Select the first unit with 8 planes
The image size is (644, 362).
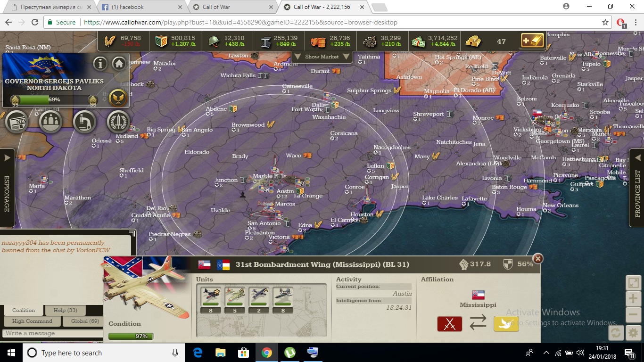pos(210,300)
